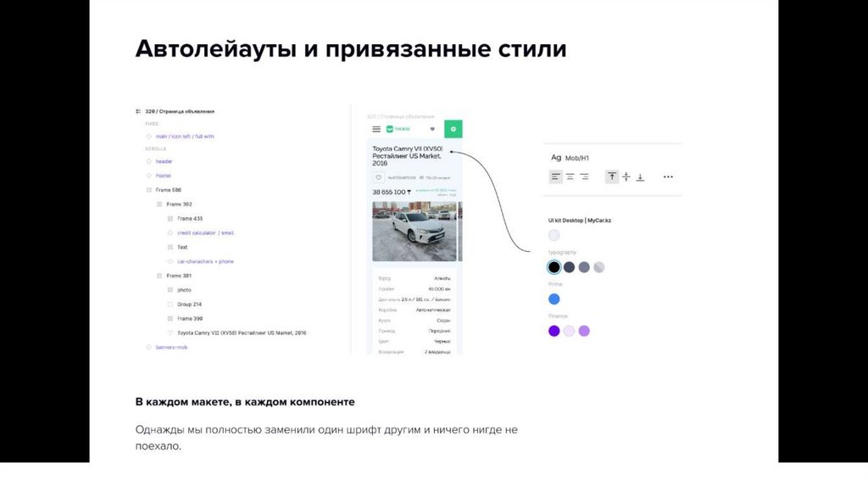Open the three-dots type details menu

pos(668,176)
